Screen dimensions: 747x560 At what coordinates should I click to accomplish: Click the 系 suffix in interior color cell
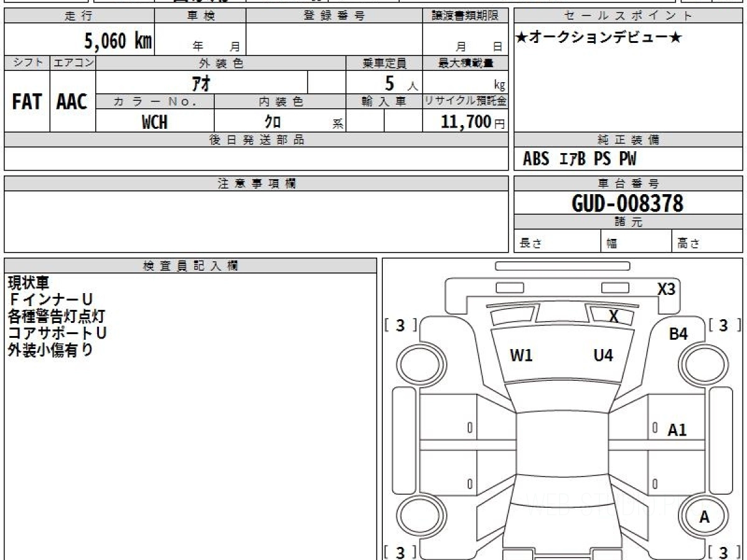(338, 124)
